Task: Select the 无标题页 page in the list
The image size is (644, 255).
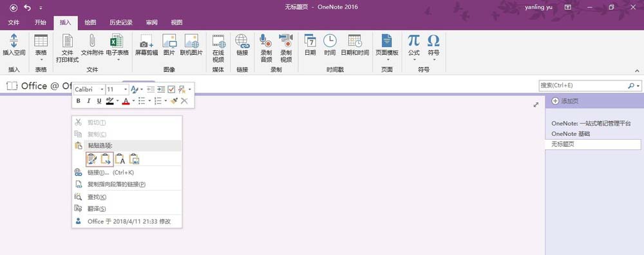Action: [x=593, y=144]
